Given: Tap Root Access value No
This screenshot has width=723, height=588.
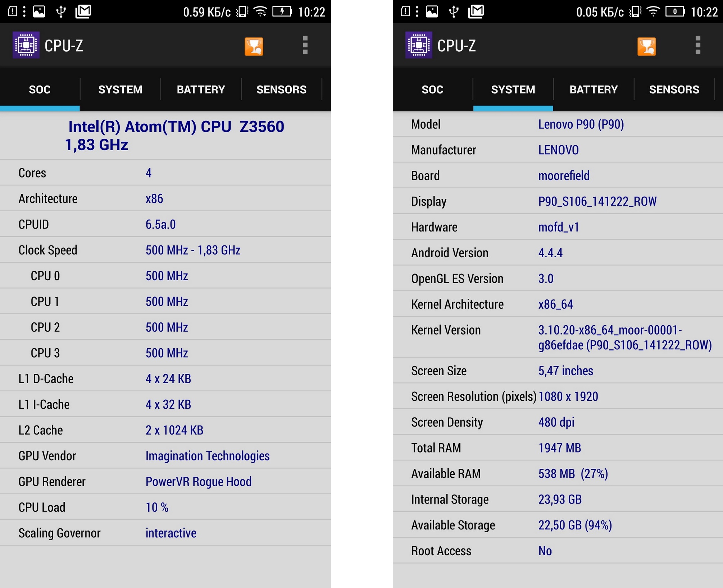Looking at the screenshot, I should point(545,551).
